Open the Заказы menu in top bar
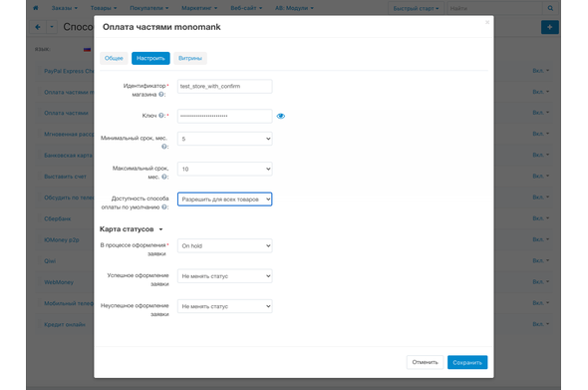 click(x=65, y=8)
